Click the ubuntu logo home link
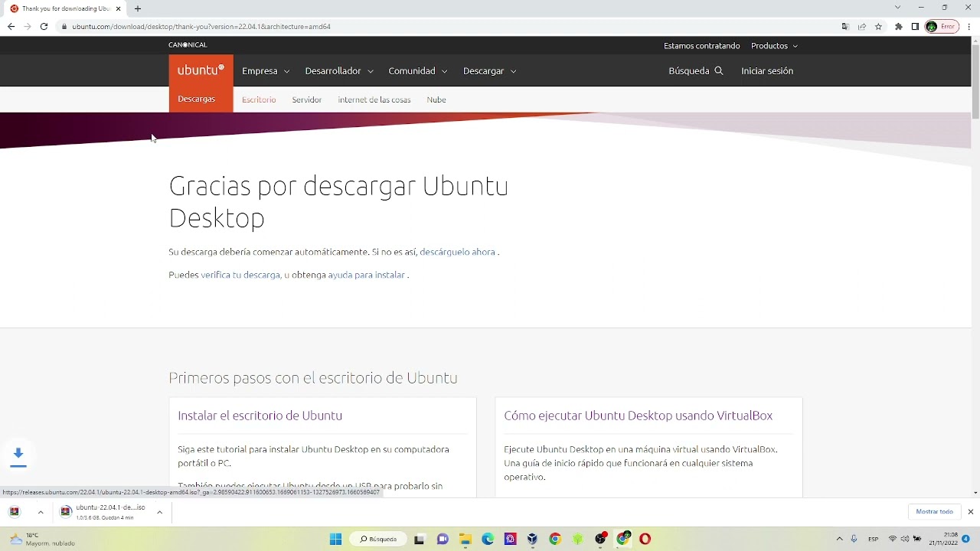The width and height of the screenshot is (980, 551). [201, 70]
